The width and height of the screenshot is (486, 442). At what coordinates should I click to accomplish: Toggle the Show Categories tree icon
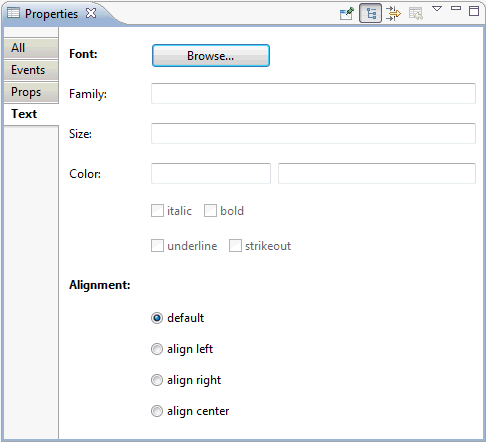click(370, 14)
